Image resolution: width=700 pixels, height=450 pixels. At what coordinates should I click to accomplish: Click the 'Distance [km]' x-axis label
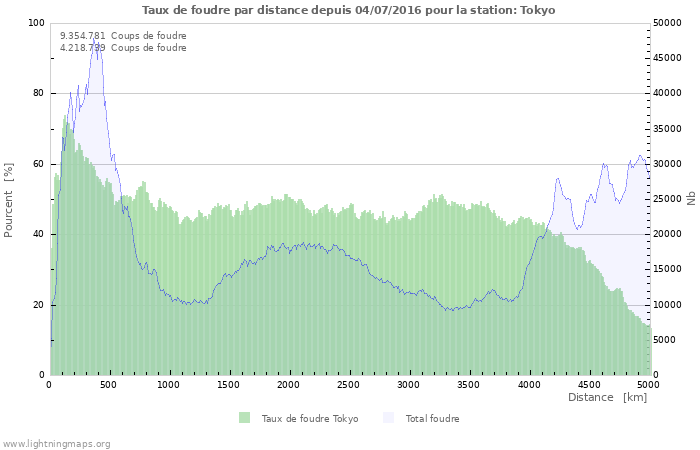click(x=607, y=397)
